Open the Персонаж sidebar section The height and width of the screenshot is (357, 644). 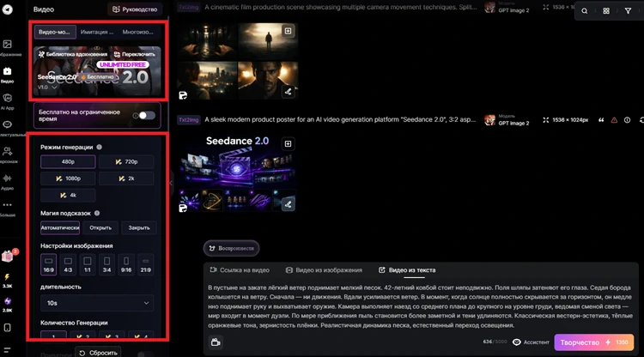(8, 154)
